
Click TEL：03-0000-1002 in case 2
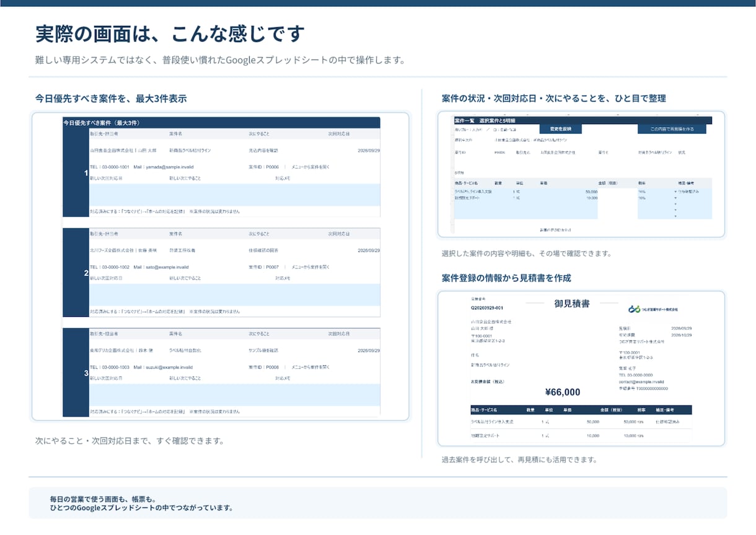(110, 267)
